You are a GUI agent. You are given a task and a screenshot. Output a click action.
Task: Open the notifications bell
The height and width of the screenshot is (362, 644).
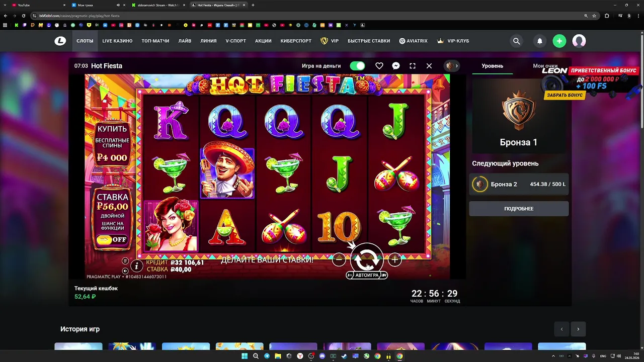540,41
